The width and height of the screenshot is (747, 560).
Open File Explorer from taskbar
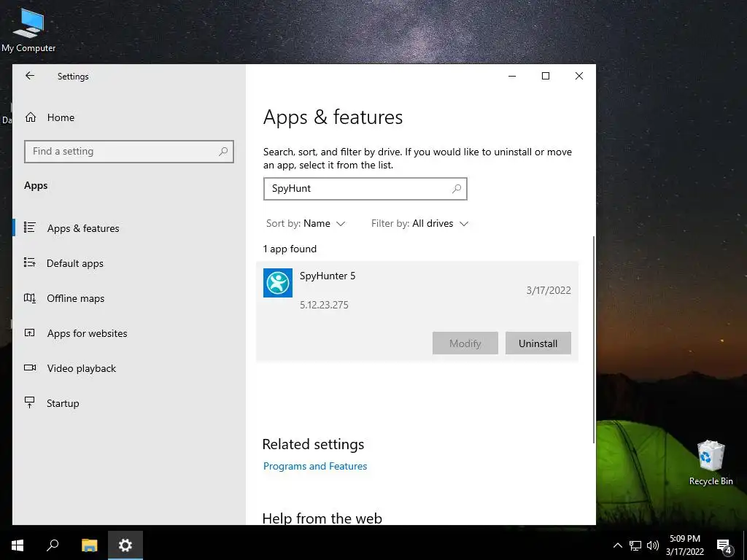pyautogui.click(x=89, y=545)
